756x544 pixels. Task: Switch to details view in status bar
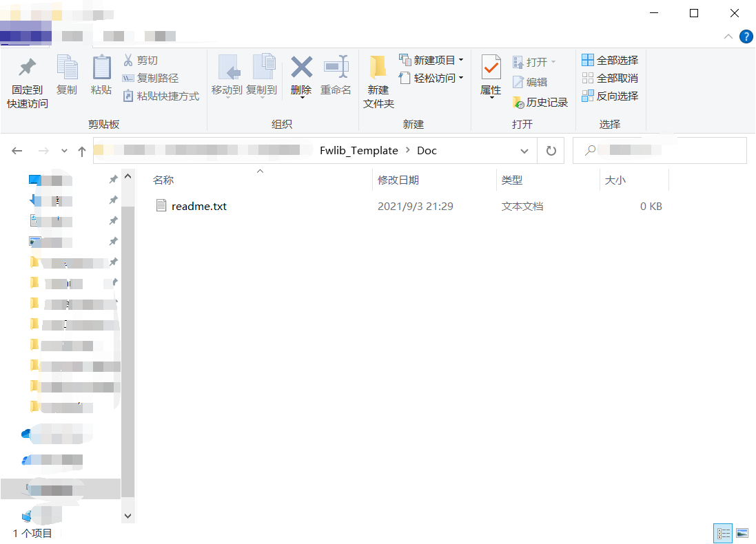pos(723,534)
